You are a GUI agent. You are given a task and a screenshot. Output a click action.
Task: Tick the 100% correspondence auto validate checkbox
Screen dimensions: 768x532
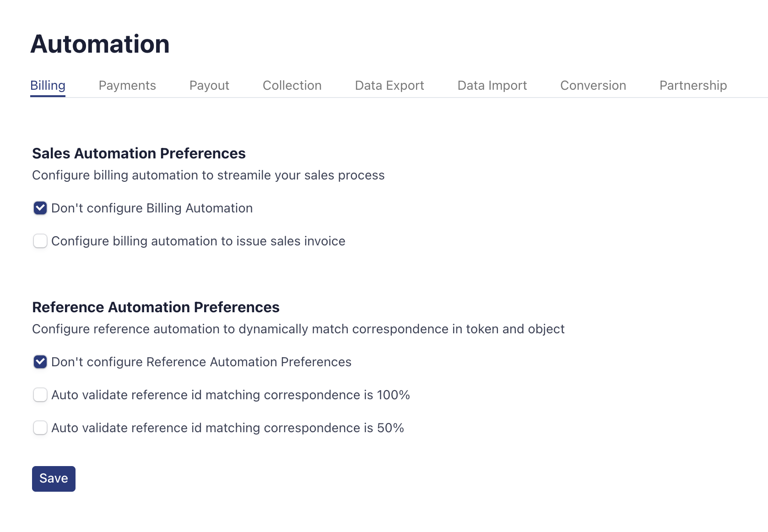(40, 395)
